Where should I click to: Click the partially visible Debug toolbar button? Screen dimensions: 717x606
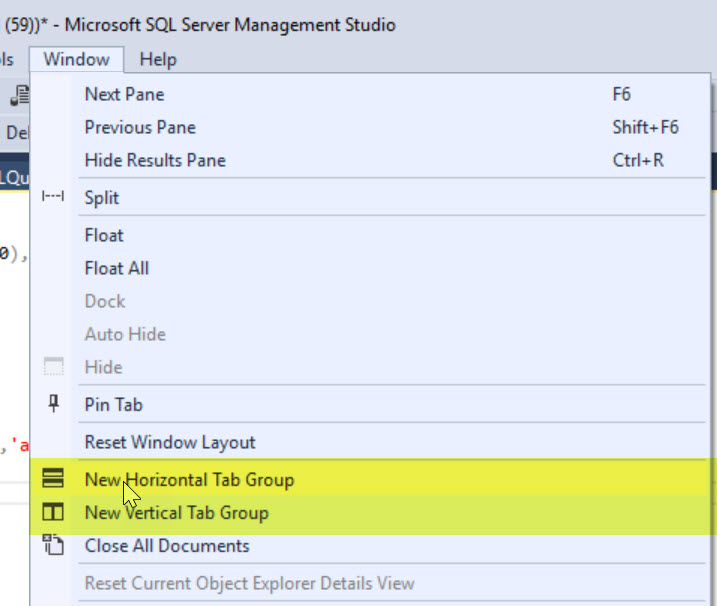coord(14,132)
